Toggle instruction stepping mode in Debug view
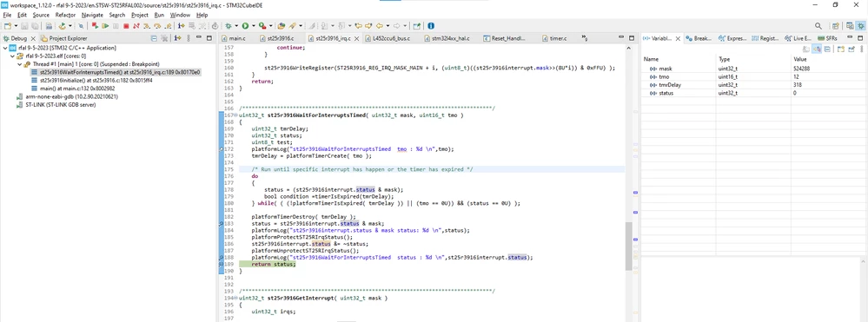 (177, 38)
